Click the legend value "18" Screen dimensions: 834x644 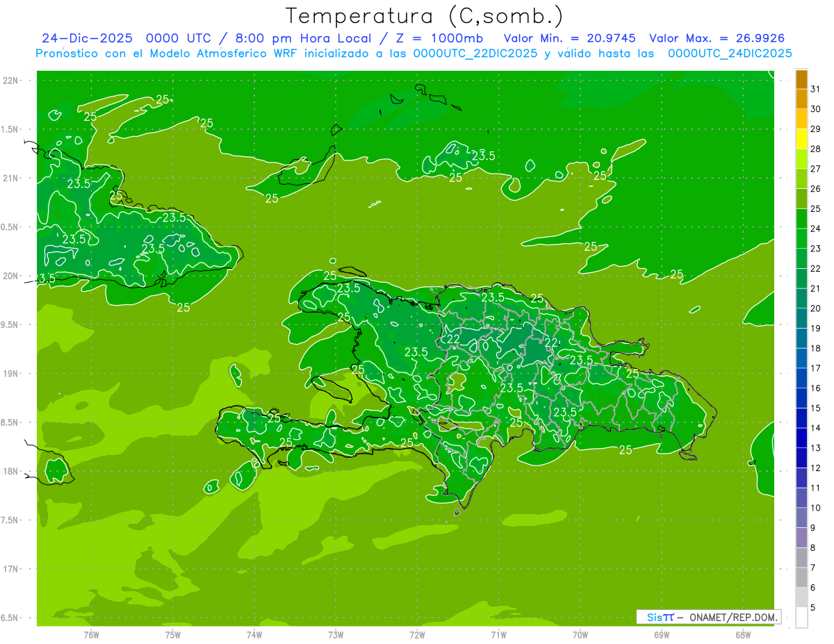coord(815,349)
